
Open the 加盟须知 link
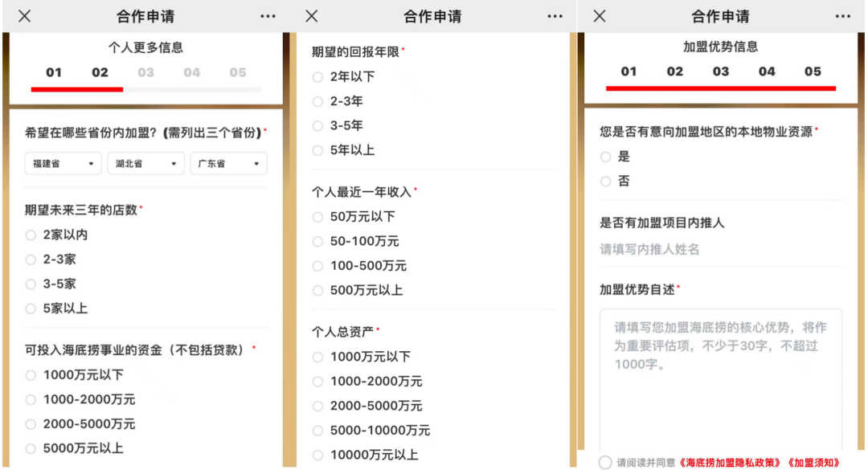point(813,463)
